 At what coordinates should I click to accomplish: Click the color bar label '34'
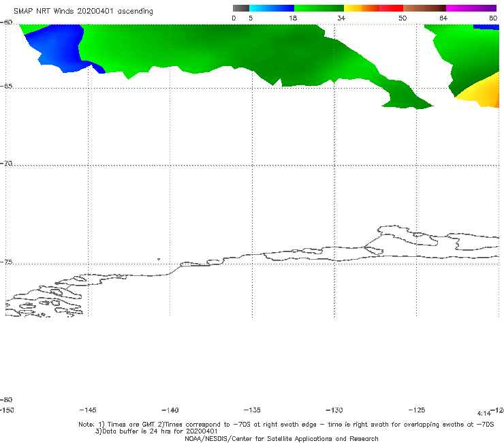click(x=341, y=18)
